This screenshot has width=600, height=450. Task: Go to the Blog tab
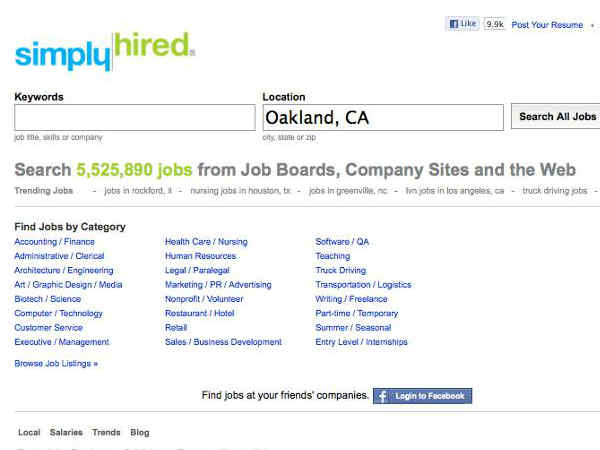coord(139,433)
